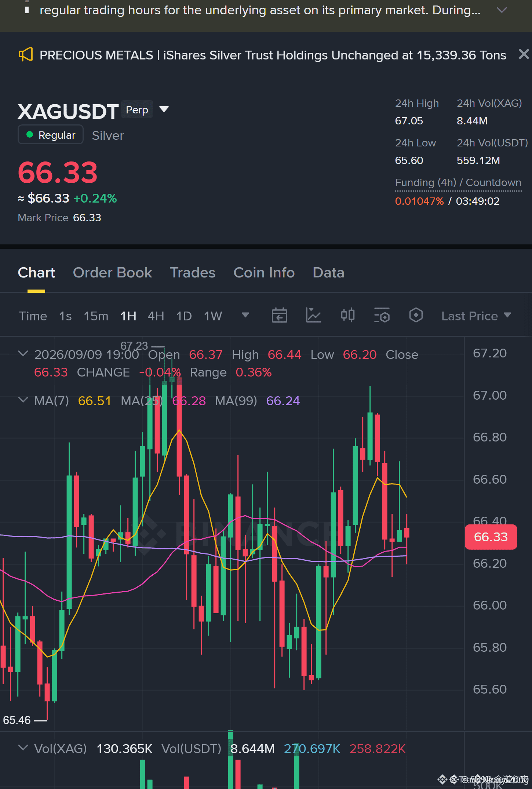Image resolution: width=532 pixels, height=789 pixels.
Task: Open the chart display settings icon
Action: [382, 316]
